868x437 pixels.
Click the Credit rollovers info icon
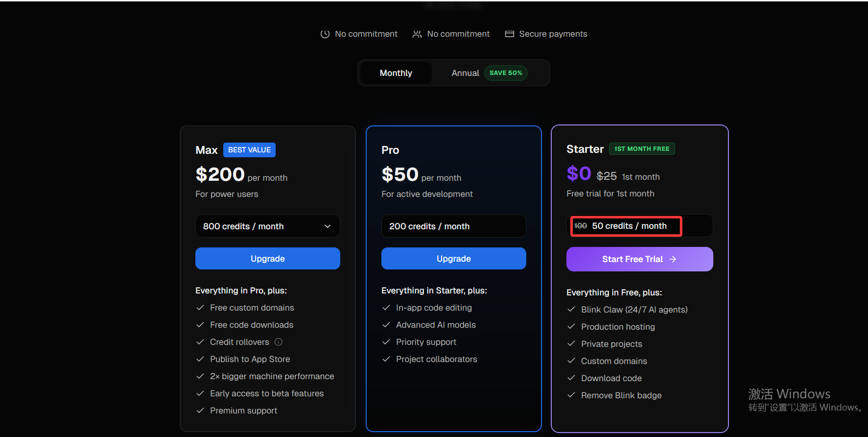(279, 342)
